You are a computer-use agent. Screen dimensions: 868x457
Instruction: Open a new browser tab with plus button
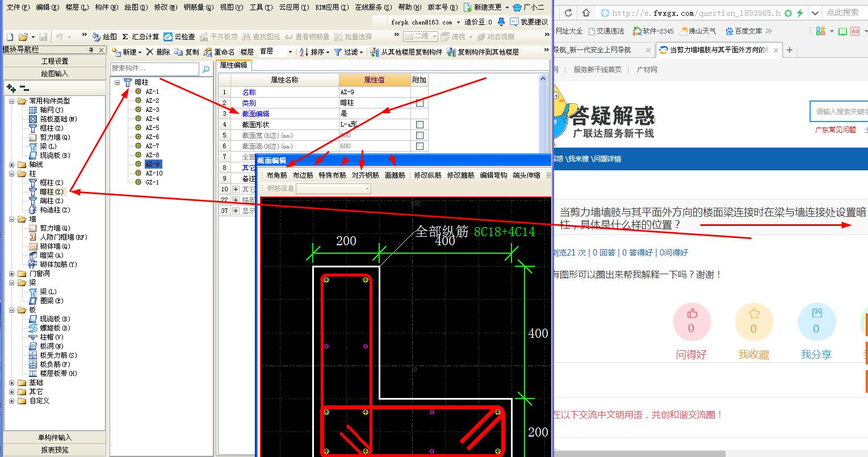point(789,50)
